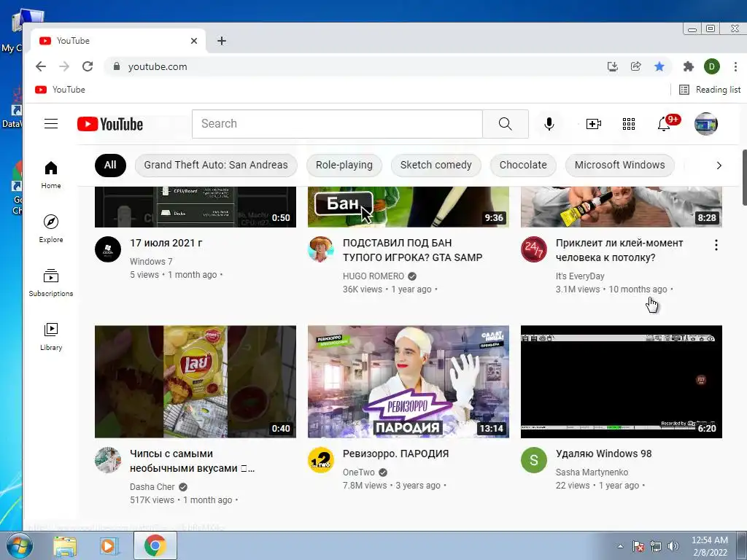Open the YouTube hamburger guide menu
The image size is (747, 560).
[51, 124]
